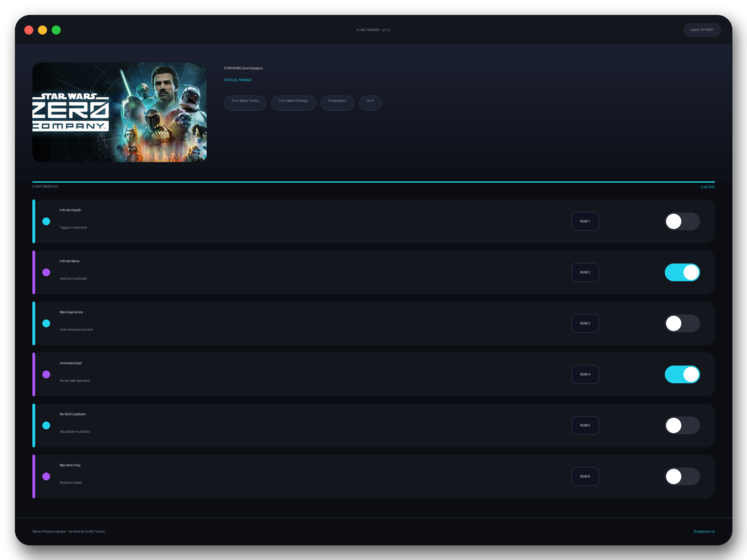Click the STAR WARS Zero Company title
Screen dimensions: 747x560
pyautogui.click(x=243, y=68)
